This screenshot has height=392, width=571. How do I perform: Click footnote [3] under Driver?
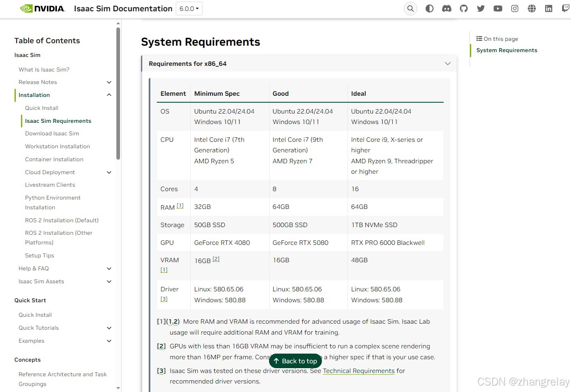point(164,299)
